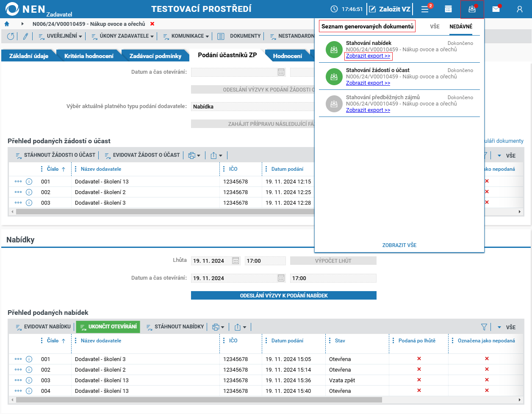Click info icon for nabídka 001
The image size is (532, 414).
point(29,359)
